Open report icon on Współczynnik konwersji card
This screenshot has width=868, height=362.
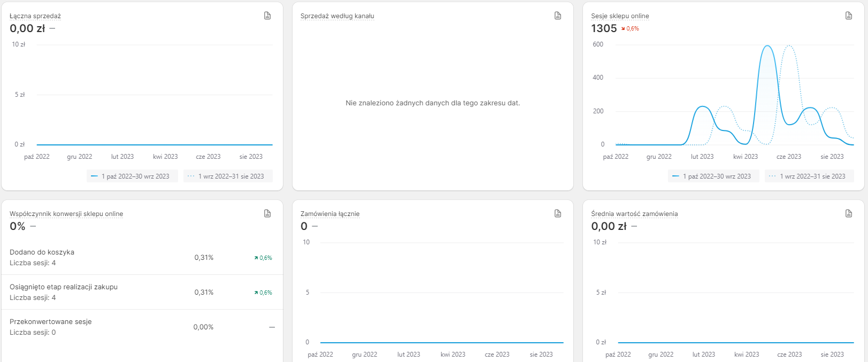click(x=267, y=214)
